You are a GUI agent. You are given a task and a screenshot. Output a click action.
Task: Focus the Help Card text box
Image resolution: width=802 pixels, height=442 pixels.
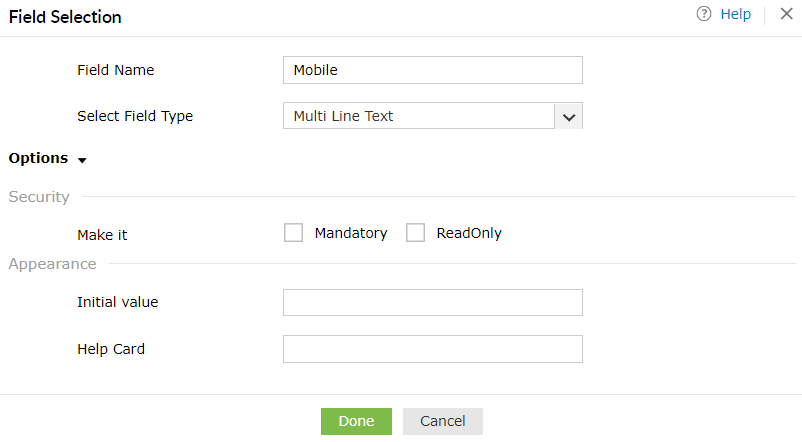432,349
